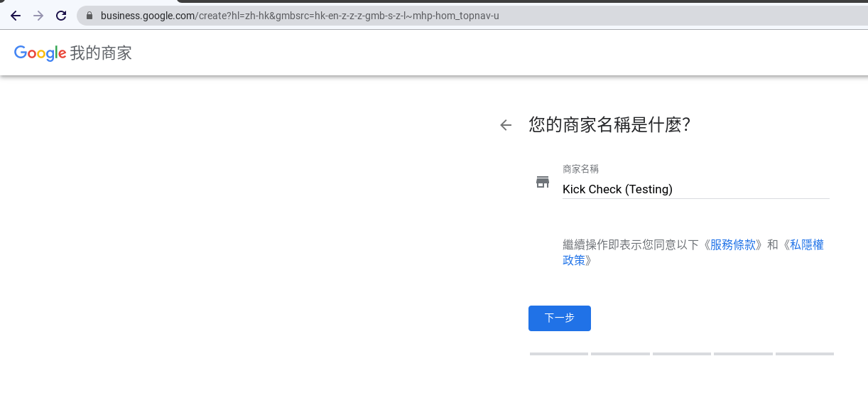Click the 商家名稱 field label
868x393 pixels.
581,169
